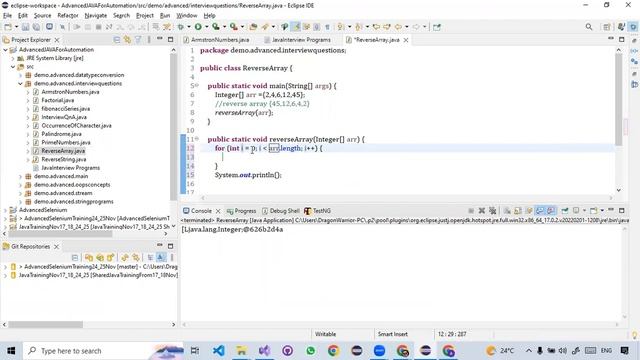The height and width of the screenshot is (360, 640).
Task: Toggle Mark Occurrences in toolbar
Action: 296,27
